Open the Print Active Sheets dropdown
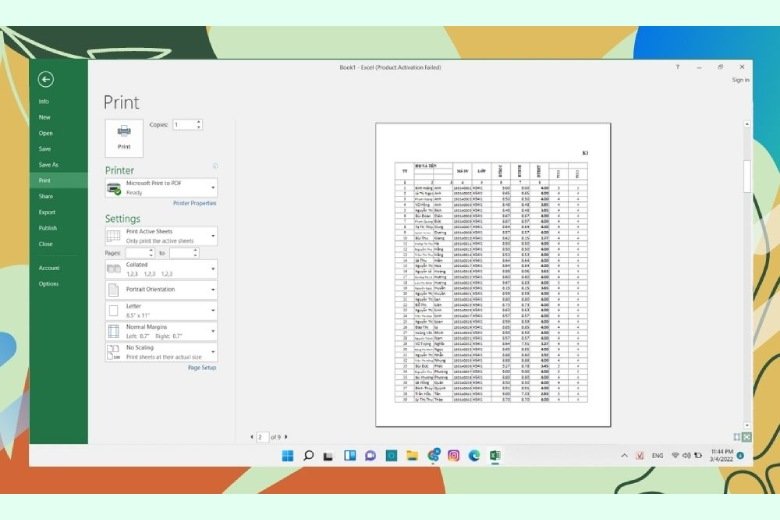Screen dimensions: 780x520 click(161, 236)
